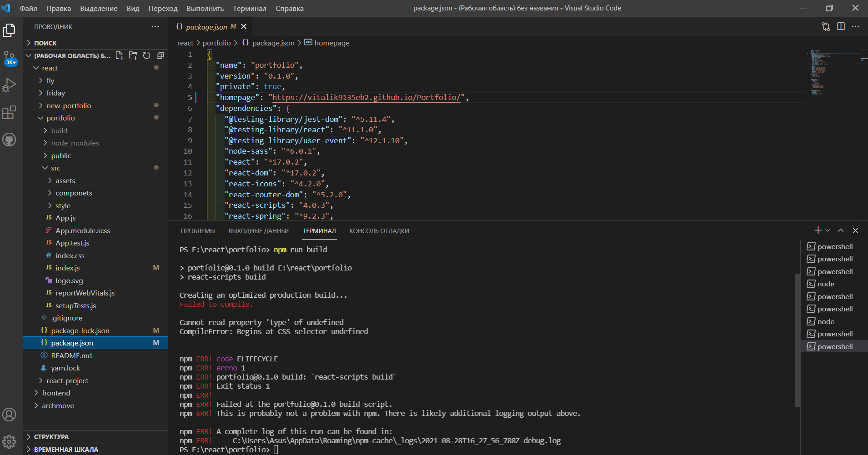Select the first powershell terminal instance
This screenshot has height=455, width=868.
(834, 246)
